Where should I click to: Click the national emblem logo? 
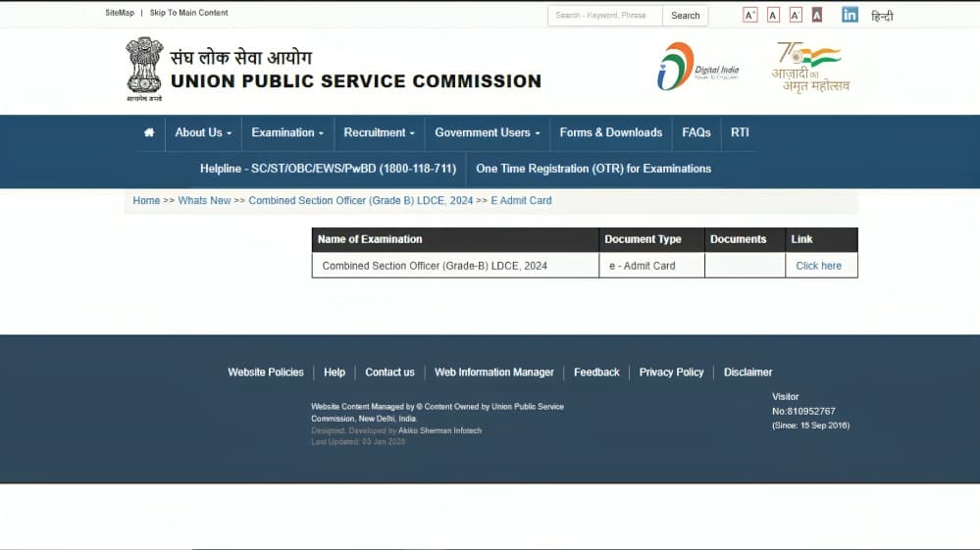(x=144, y=69)
